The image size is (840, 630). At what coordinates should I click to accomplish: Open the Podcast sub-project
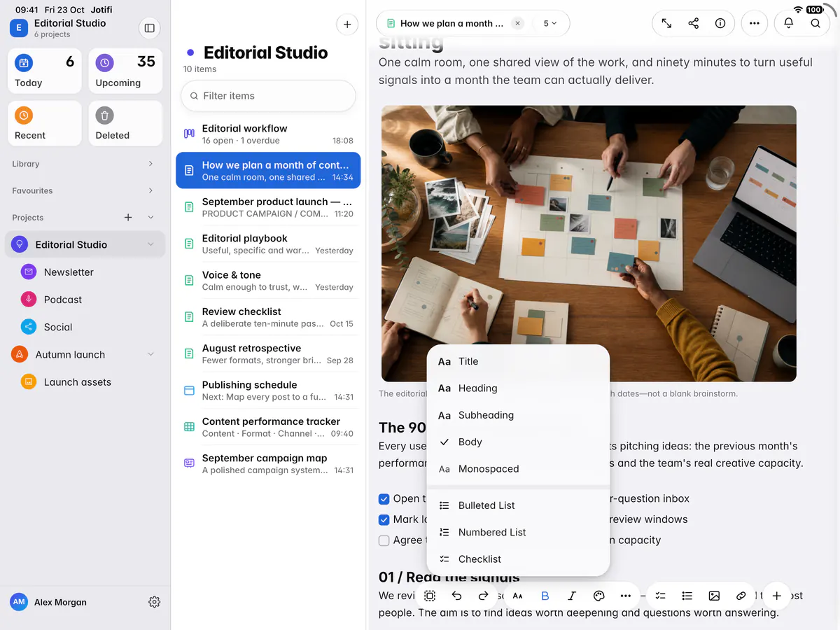(63, 300)
